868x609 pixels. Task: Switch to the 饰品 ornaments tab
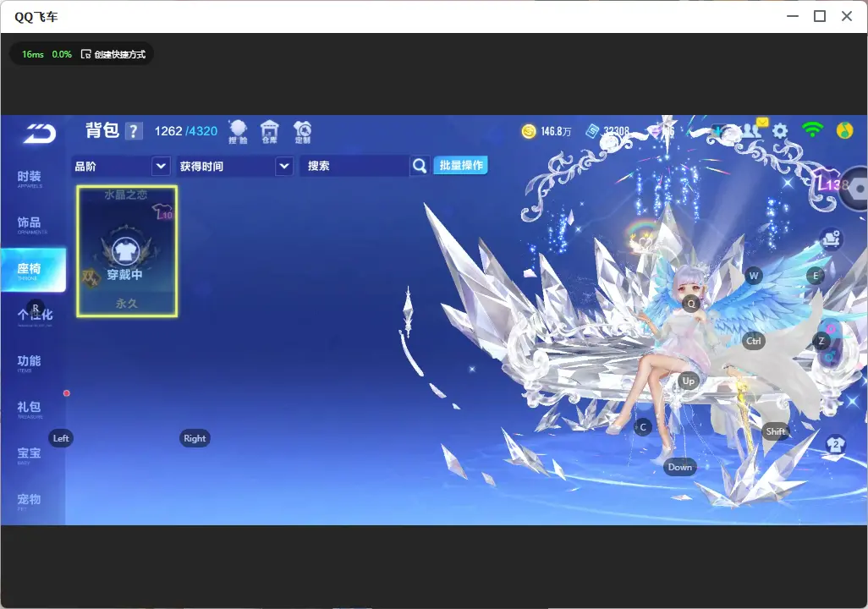pos(30,224)
